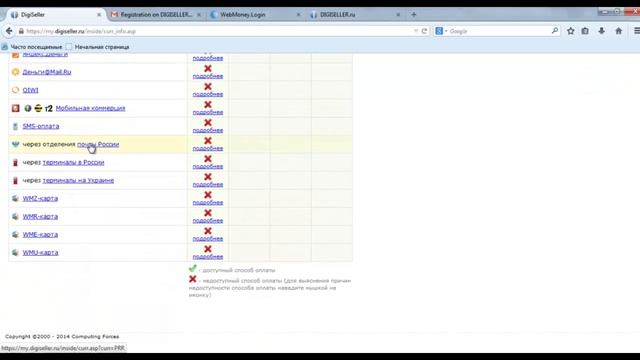The height and width of the screenshot is (360, 640).
Task: Click the red X in QIWI row
Action: 208,87
